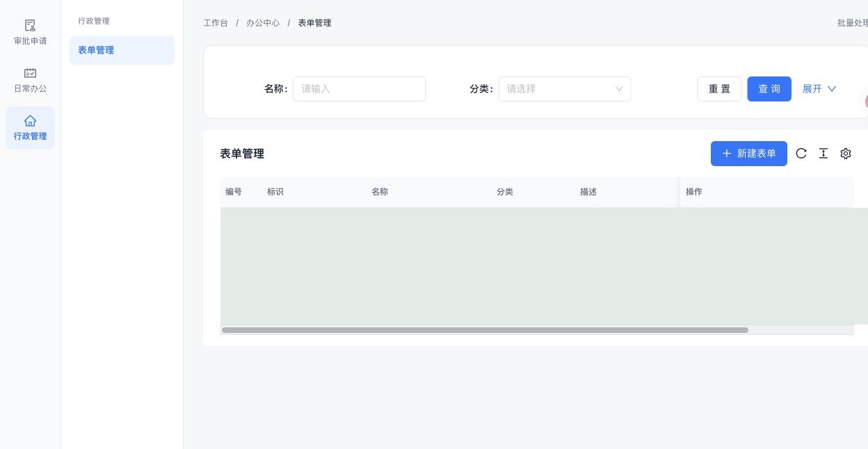This screenshot has width=868, height=449.
Task: Click the 表单管理 breadcrumb text
Action: (x=314, y=23)
